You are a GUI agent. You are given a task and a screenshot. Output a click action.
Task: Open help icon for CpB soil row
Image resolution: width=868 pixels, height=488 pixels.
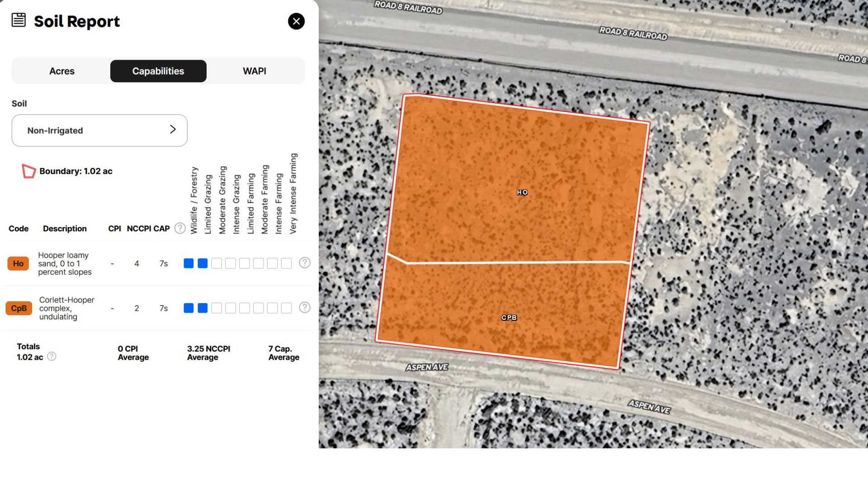305,308
